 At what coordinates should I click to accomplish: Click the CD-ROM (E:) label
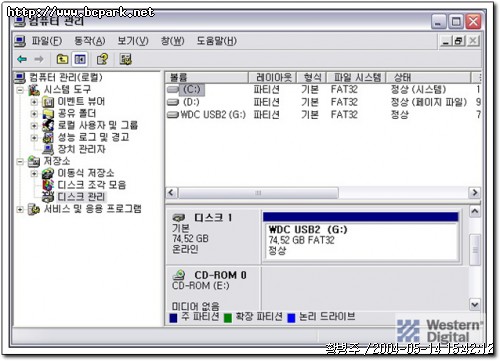pos(201,286)
